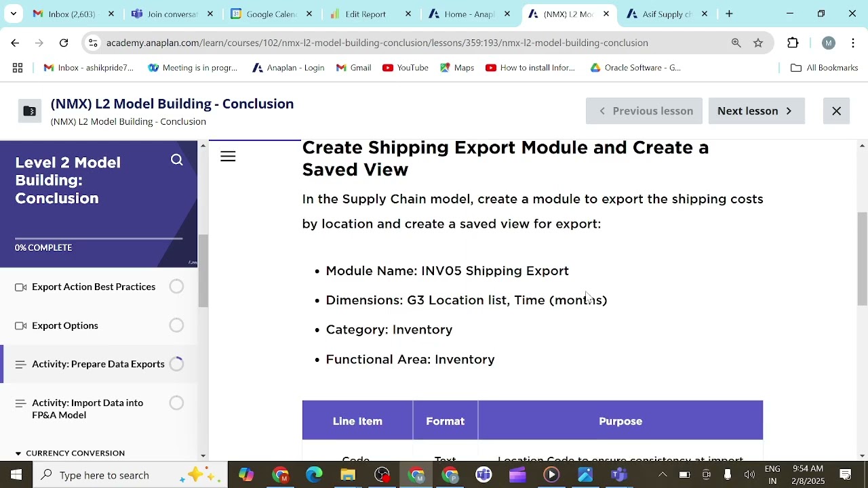Click the main content scrollbar thumb

tap(862, 259)
